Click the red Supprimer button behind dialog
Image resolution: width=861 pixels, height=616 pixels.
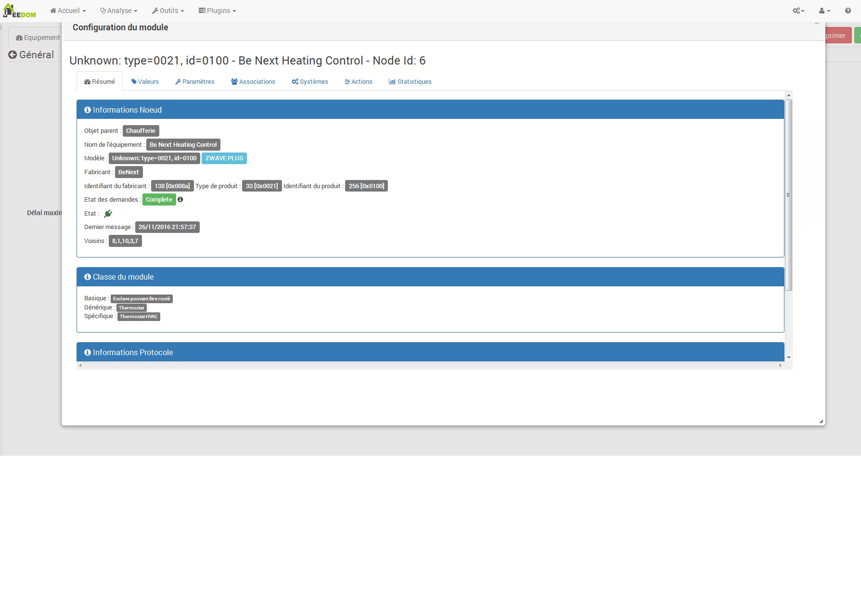838,36
